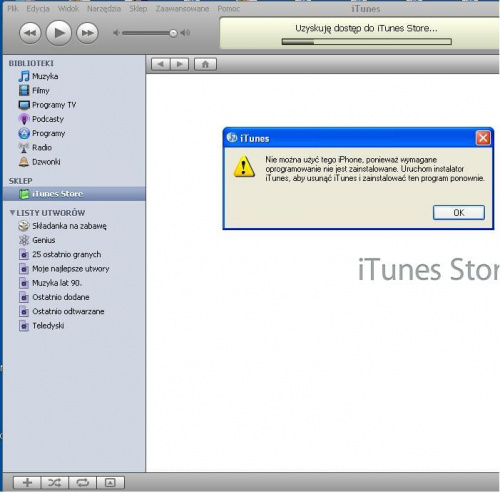Open the Plik menu
Image resolution: width=500 pixels, height=493 pixels.
pyautogui.click(x=13, y=9)
